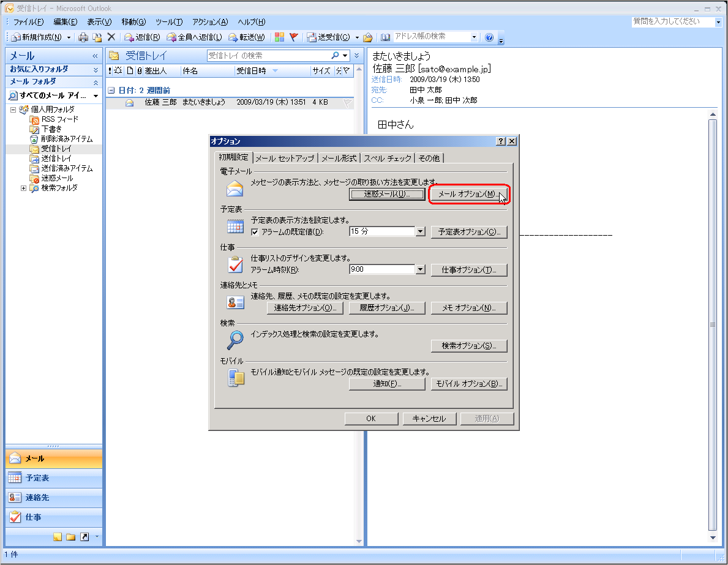Toggle アラームの既定値 checkbox

coord(255,232)
